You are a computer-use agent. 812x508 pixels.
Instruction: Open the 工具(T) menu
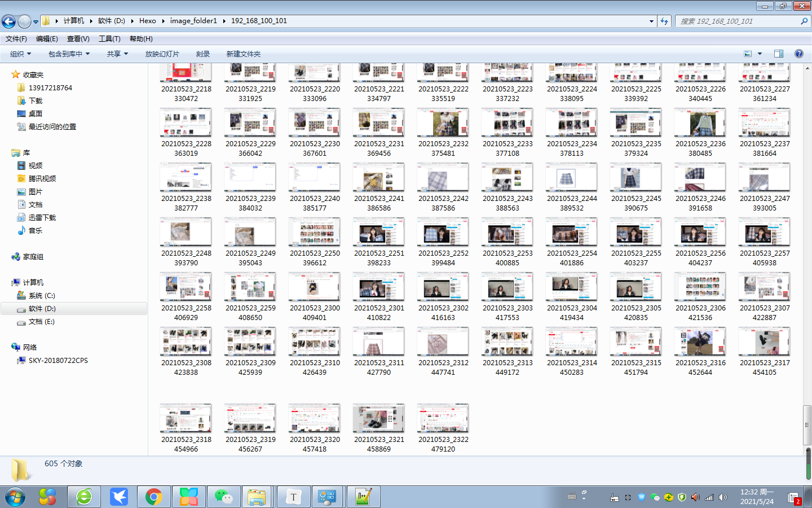pyautogui.click(x=109, y=39)
